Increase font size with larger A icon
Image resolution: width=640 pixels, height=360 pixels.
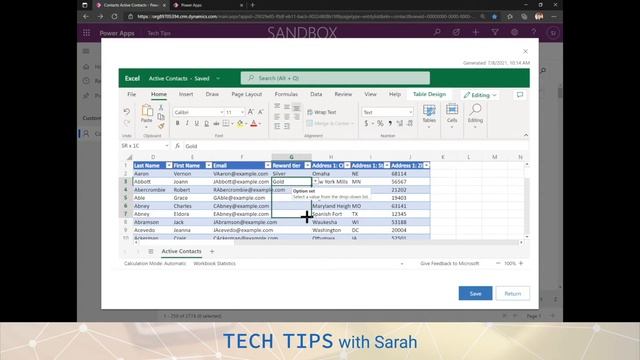pos(251,112)
